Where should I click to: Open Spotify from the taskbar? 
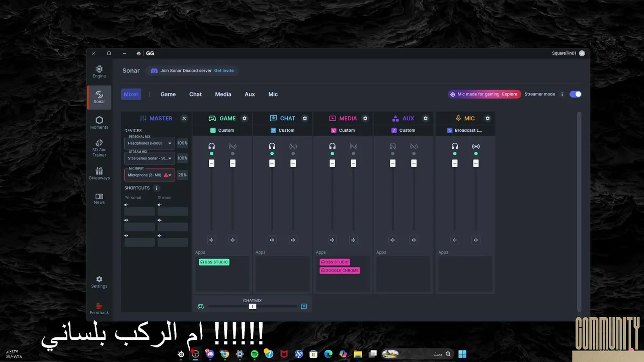255,354
